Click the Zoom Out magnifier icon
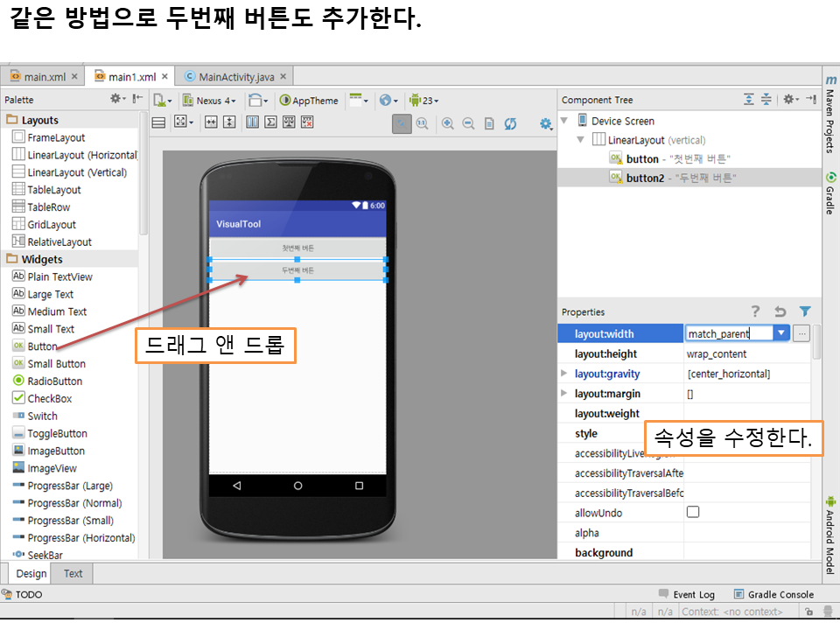 tap(468, 123)
